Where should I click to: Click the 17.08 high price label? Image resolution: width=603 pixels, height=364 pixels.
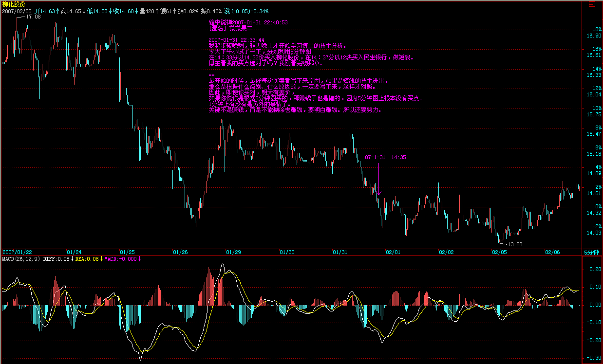(33, 17)
